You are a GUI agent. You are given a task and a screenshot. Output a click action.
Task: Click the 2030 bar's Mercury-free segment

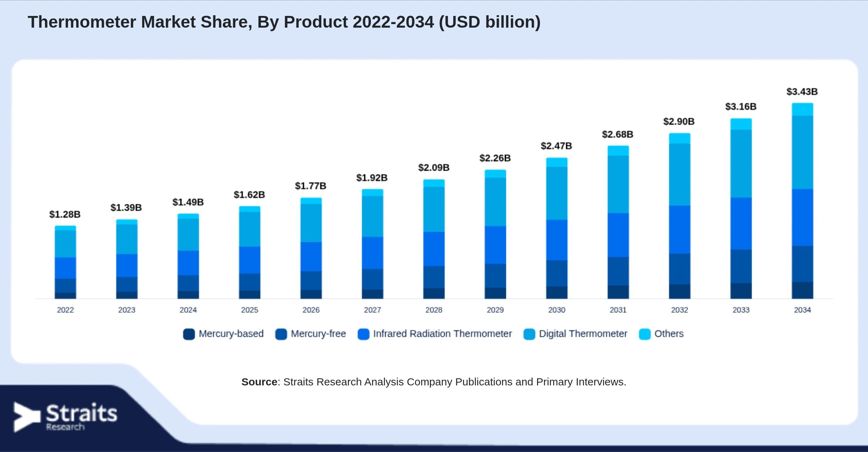[x=557, y=274]
